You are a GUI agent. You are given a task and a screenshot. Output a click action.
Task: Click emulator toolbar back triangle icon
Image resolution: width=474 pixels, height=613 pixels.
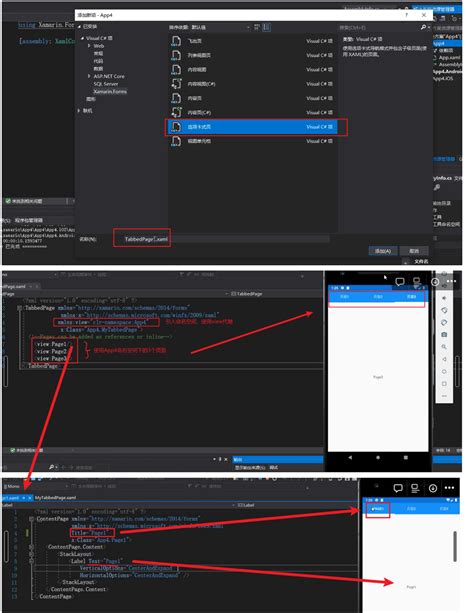(444, 359)
